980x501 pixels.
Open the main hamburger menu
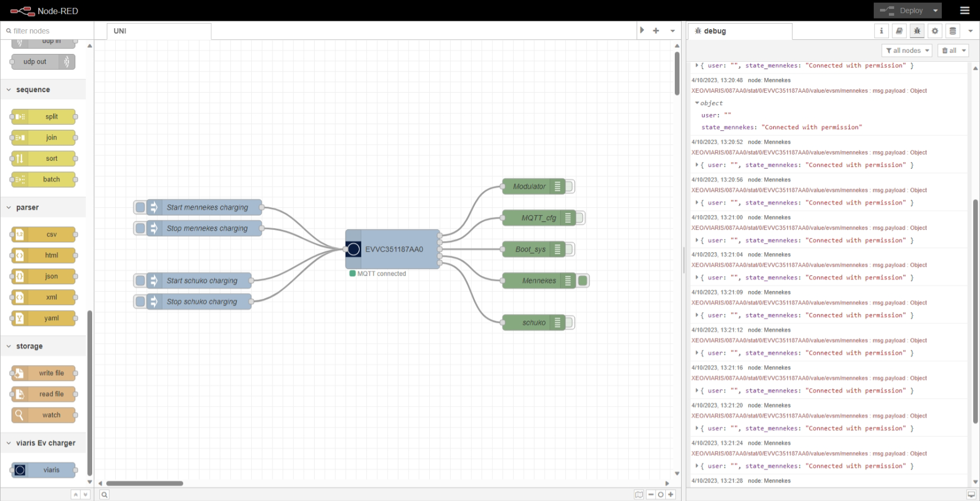click(x=965, y=11)
